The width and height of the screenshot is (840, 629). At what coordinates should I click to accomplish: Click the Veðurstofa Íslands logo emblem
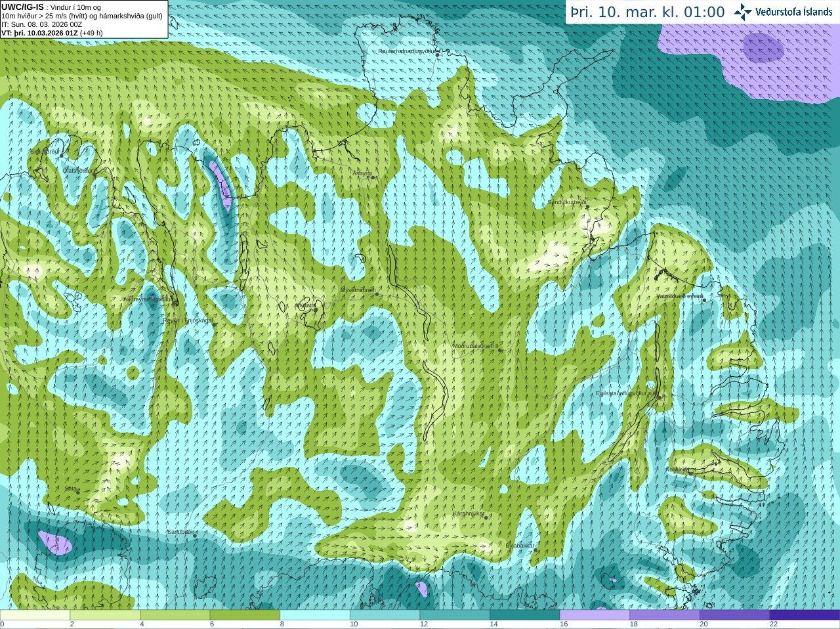(x=743, y=12)
